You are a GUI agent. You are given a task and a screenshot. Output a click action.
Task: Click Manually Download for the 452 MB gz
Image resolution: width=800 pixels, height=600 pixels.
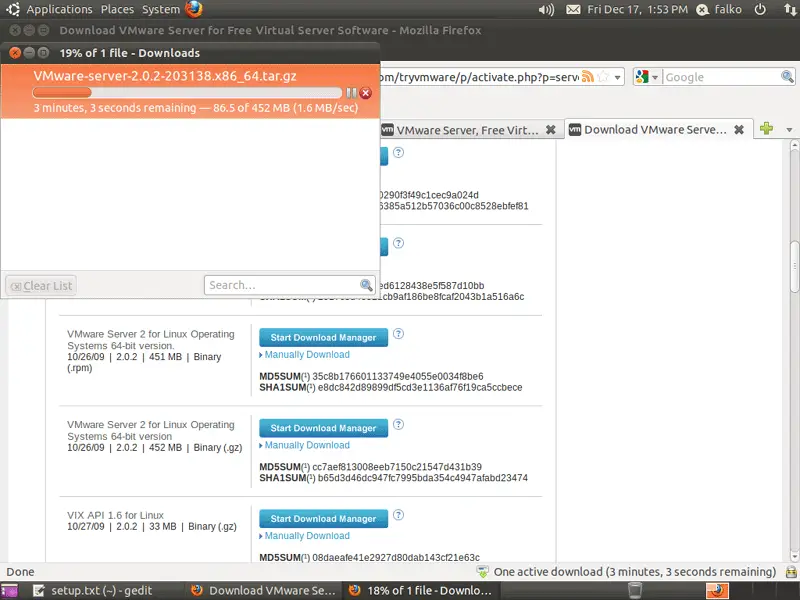[x=307, y=445]
